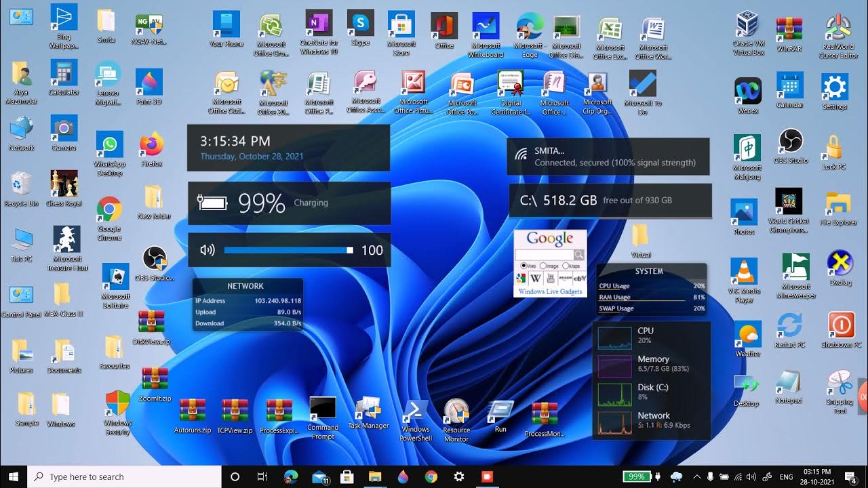Open the Run shortcut icon

(500, 417)
